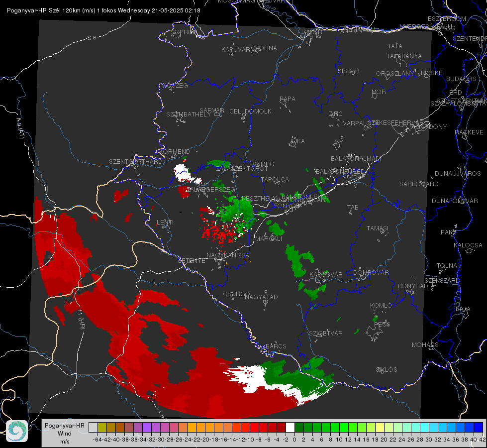The image size is (487, 448).
Task: Select the SÜMEG label
Action: [x=263, y=164]
